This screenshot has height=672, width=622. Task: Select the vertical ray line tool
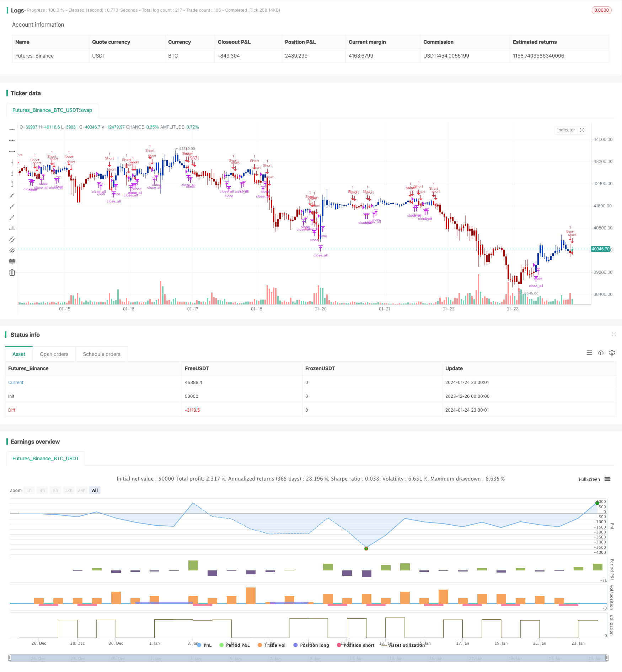pyautogui.click(x=12, y=173)
